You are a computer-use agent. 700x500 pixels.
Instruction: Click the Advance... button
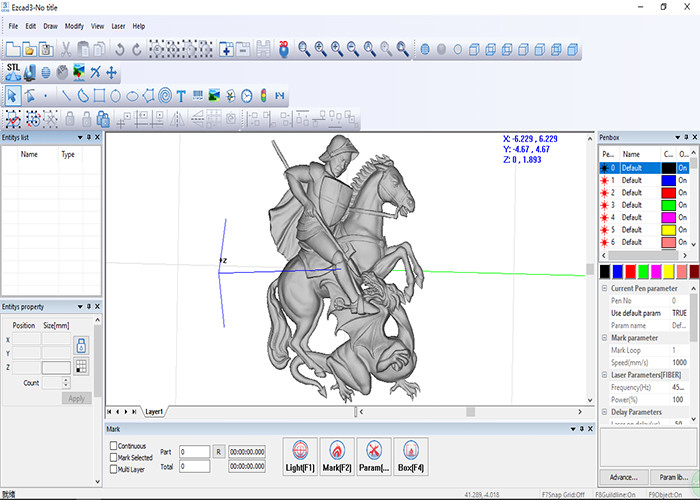coord(622,477)
